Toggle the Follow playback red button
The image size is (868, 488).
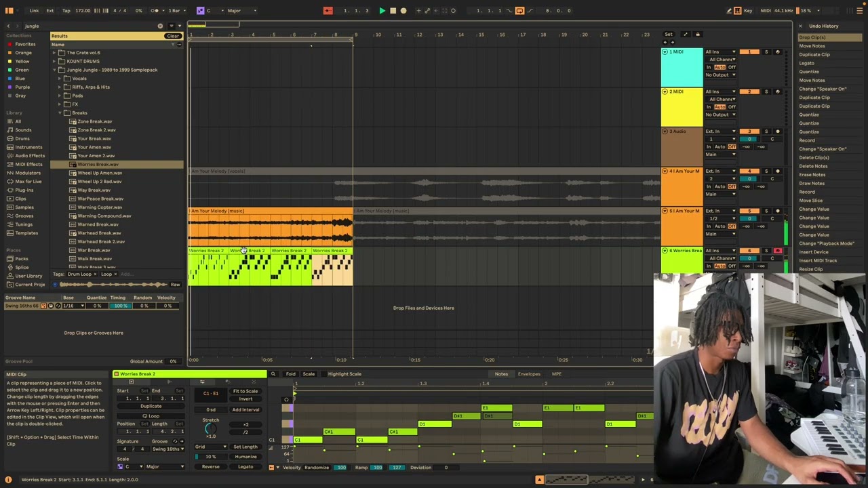pos(328,11)
